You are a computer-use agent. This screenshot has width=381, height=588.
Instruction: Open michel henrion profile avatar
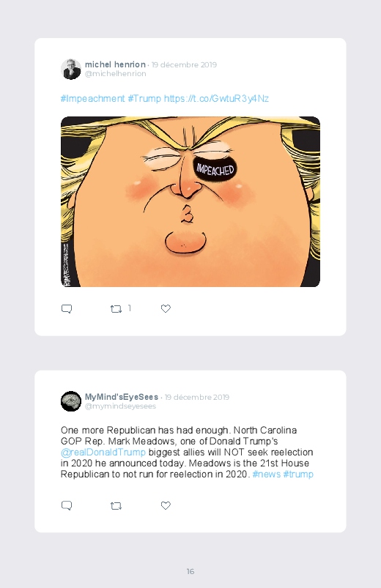tap(71, 69)
